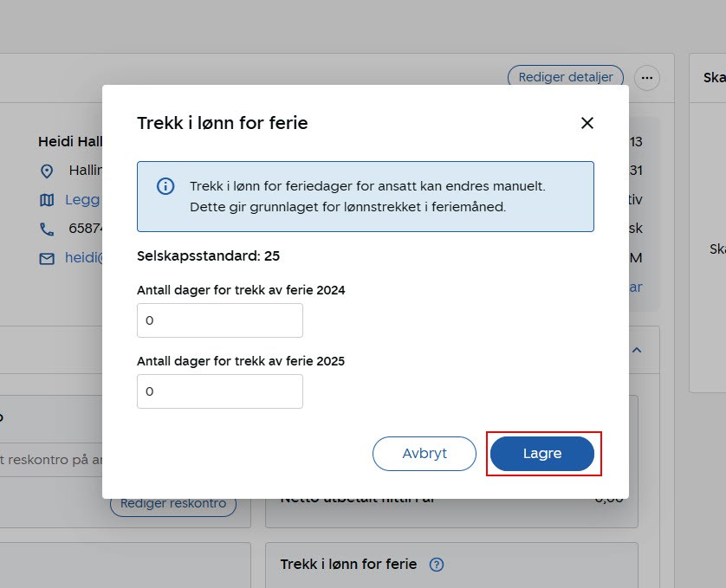The height and width of the screenshot is (588, 726).
Task: Open the Legg link
Action: [82, 200]
